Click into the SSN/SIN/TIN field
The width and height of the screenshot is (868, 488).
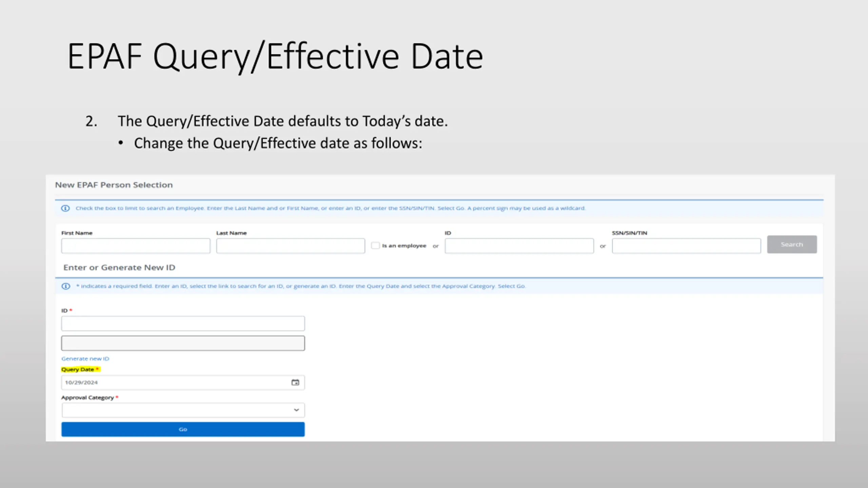point(687,246)
